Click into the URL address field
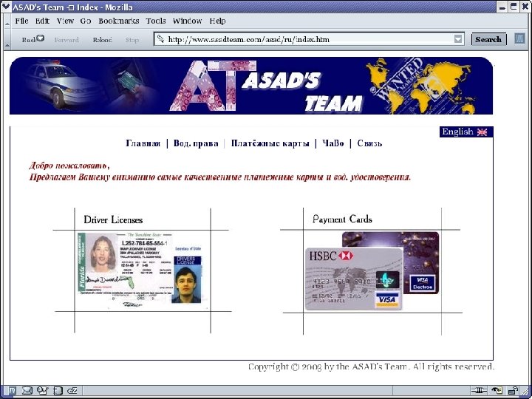The width and height of the screenshot is (532, 399). 309,39
